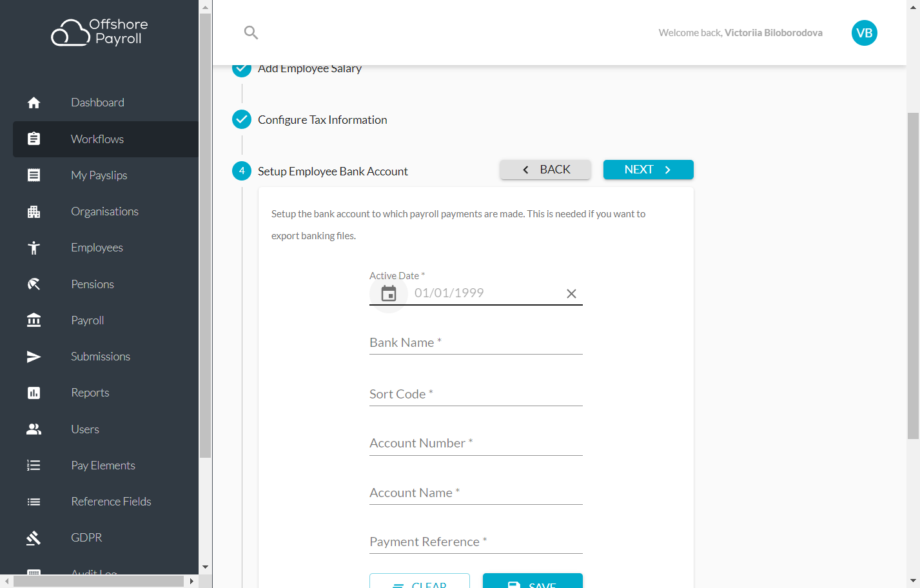Click the Organisations building icon

[34, 211]
